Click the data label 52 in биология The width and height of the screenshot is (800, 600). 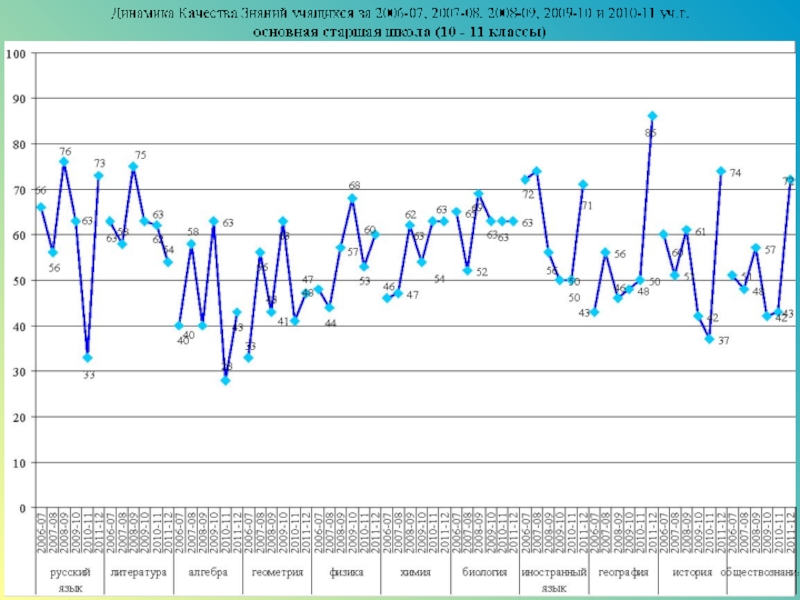(x=482, y=272)
